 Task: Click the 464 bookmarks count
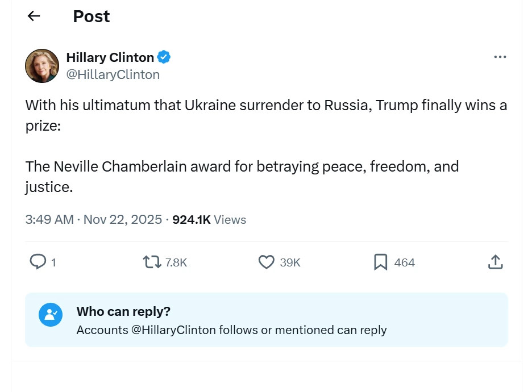point(404,262)
